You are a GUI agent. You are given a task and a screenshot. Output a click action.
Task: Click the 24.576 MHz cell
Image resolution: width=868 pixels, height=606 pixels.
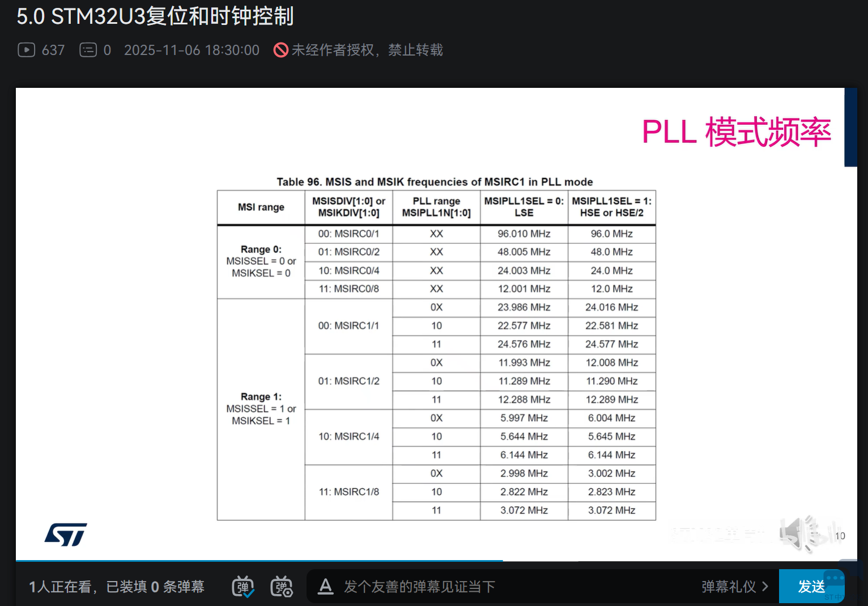click(524, 345)
